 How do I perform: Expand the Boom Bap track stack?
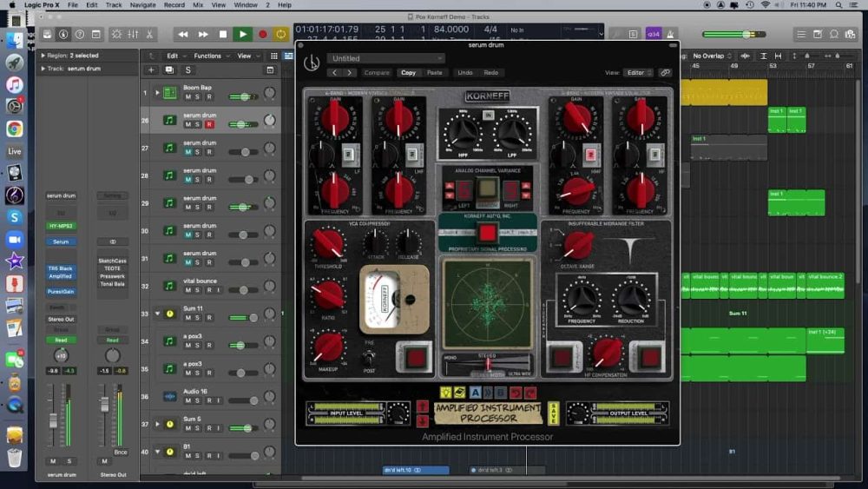point(157,92)
